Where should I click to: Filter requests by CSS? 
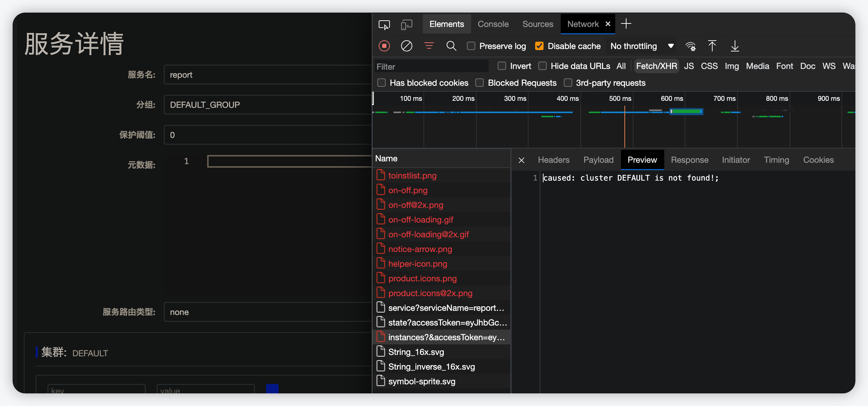click(x=709, y=66)
